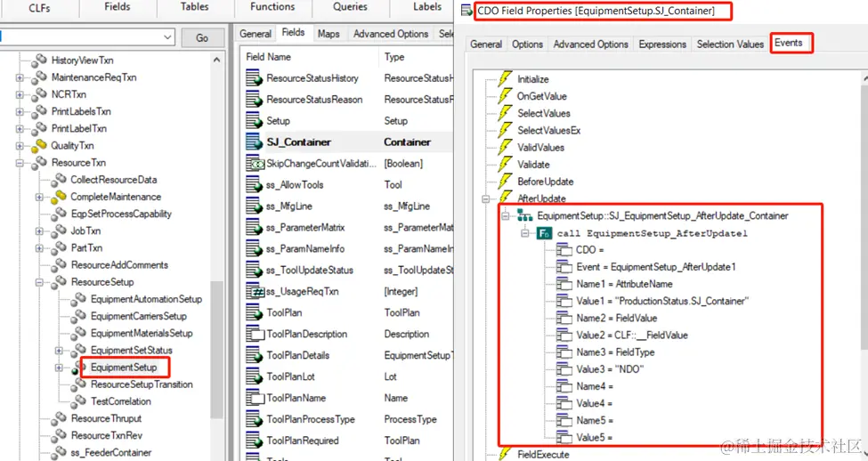Screen dimensions: 868x461
Task: Click the tree panel vertical scrollbar thumb
Action: pyautogui.click(x=216, y=349)
